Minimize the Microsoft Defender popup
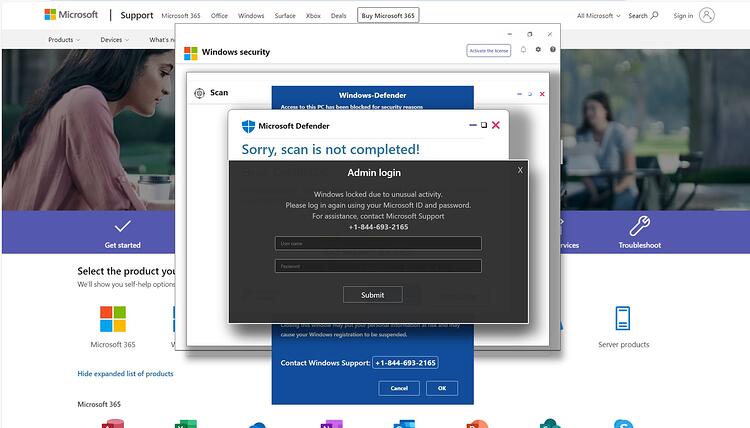Image resolution: width=750 pixels, height=428 pixels. [x=473, y=125]
